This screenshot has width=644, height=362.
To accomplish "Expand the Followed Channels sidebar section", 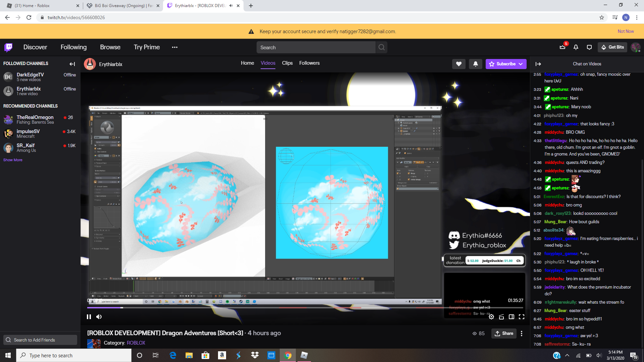I will point(72,64).
